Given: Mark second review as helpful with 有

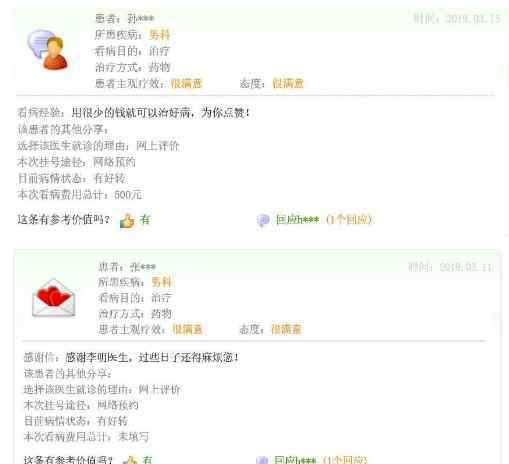Looking at the screenshot, I should (147, 460).
